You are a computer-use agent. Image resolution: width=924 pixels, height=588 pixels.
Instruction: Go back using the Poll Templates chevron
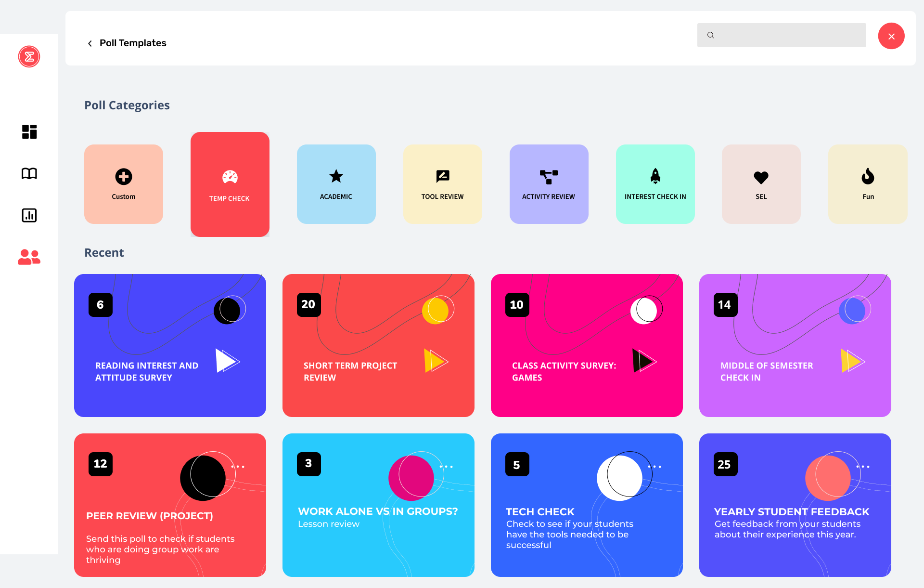pos(90,43)
